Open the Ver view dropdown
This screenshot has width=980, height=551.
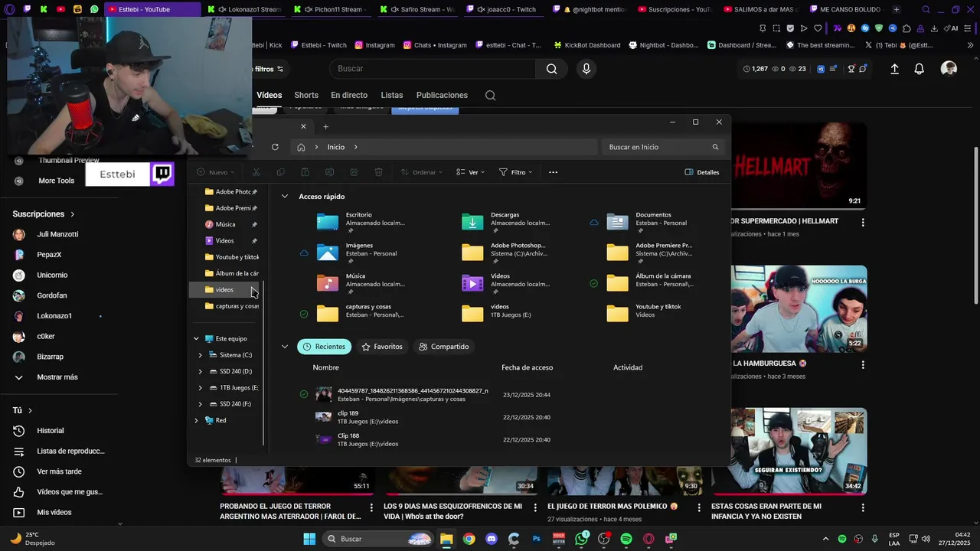coord(471,172)
